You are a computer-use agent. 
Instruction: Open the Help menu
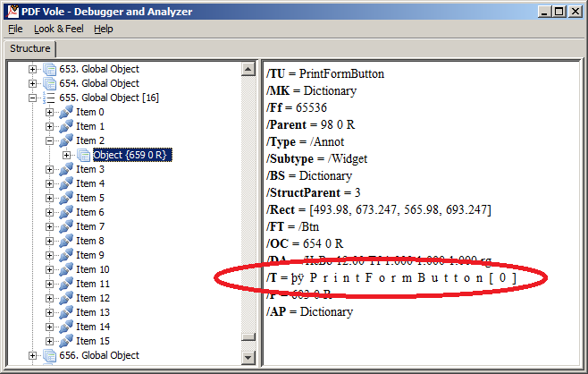pos(104,29)
